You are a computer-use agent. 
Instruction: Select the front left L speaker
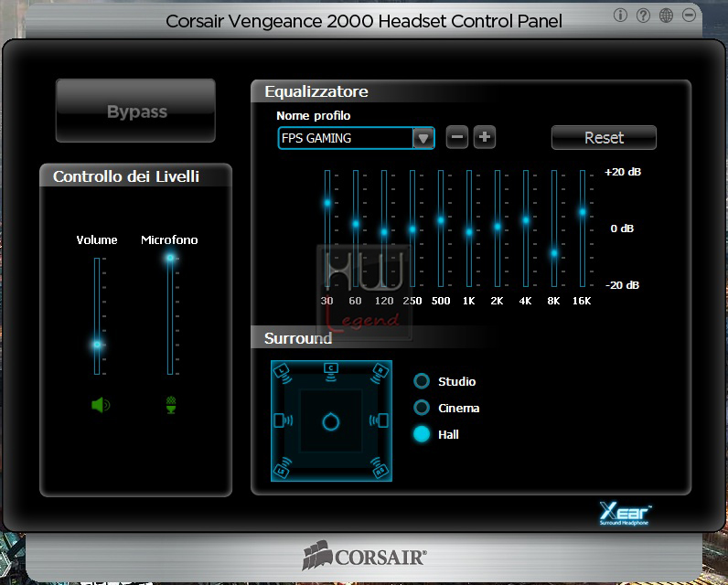point(283,374)
